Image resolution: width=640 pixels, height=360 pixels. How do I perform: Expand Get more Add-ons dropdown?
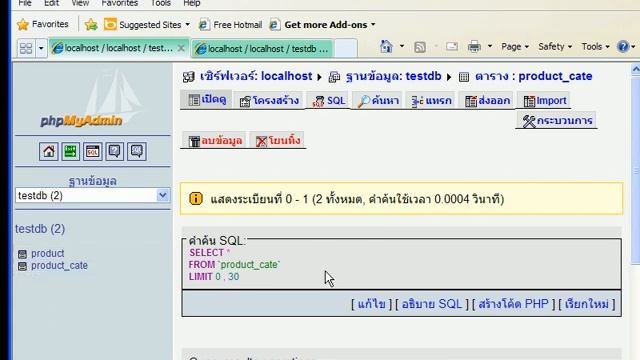pyautogui.click(x=373, y=25)
